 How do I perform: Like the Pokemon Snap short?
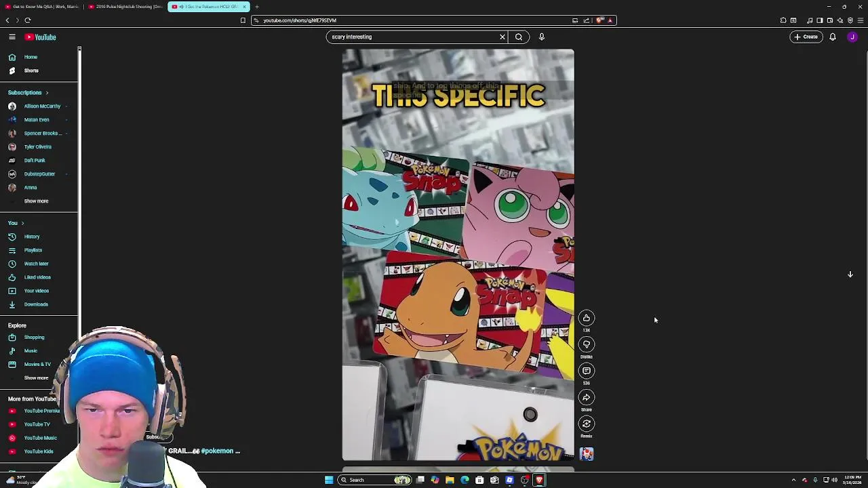587,318
